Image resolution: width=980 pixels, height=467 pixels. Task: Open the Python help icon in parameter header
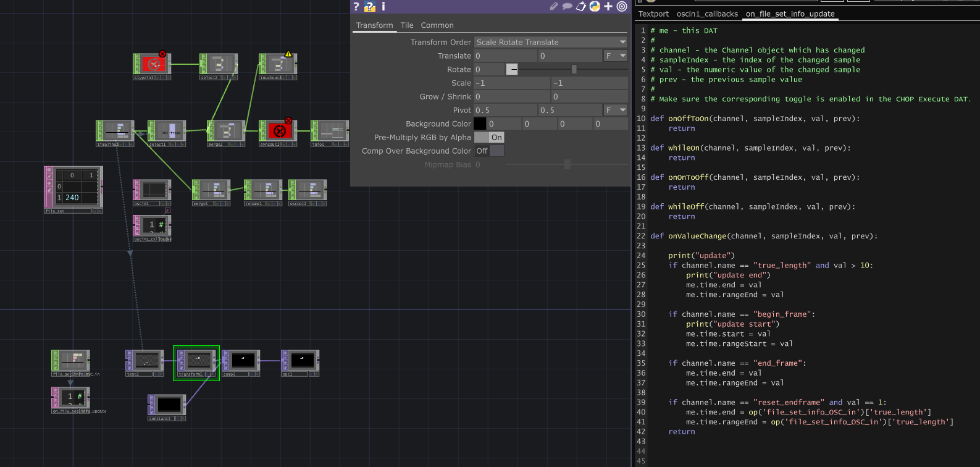pos(370,6)
